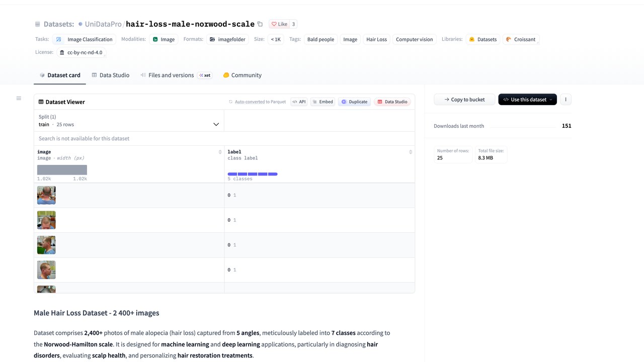
Task: Click the Datasets icon in the breadcrumb
Action: tap(37, 24)
